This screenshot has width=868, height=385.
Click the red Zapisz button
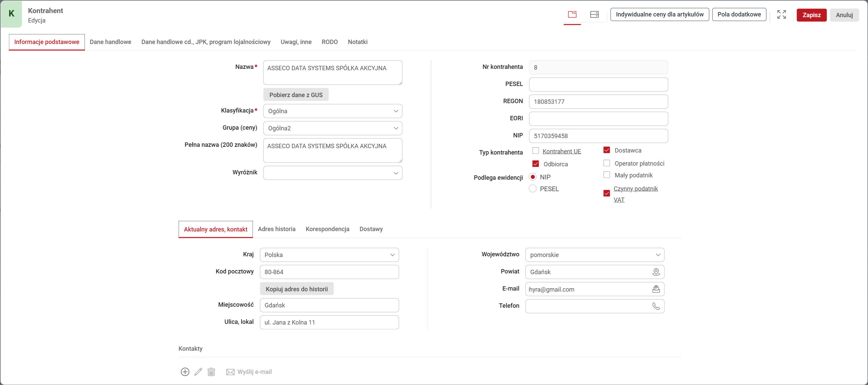click(x=811, y=15)
